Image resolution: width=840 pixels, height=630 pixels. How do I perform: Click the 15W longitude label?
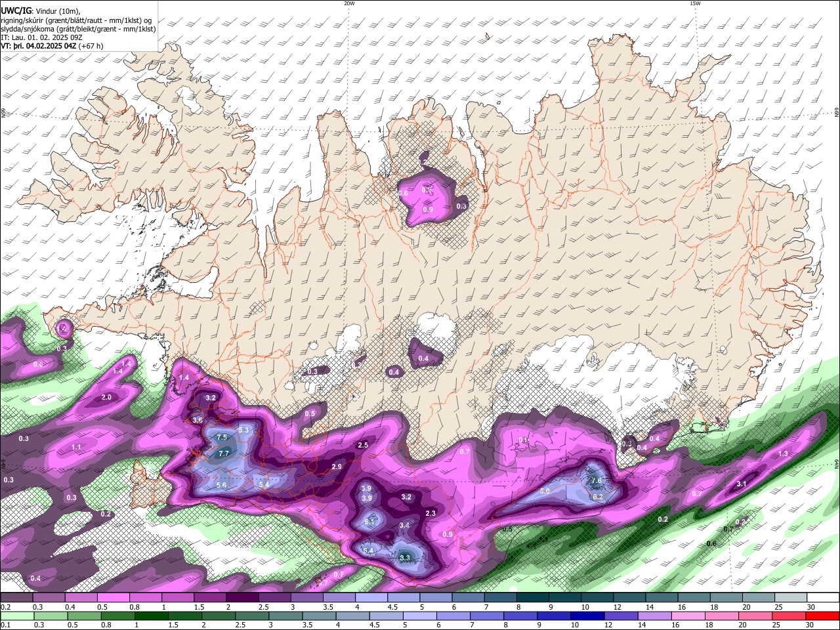pyautogui.click(x=695, y=3)
